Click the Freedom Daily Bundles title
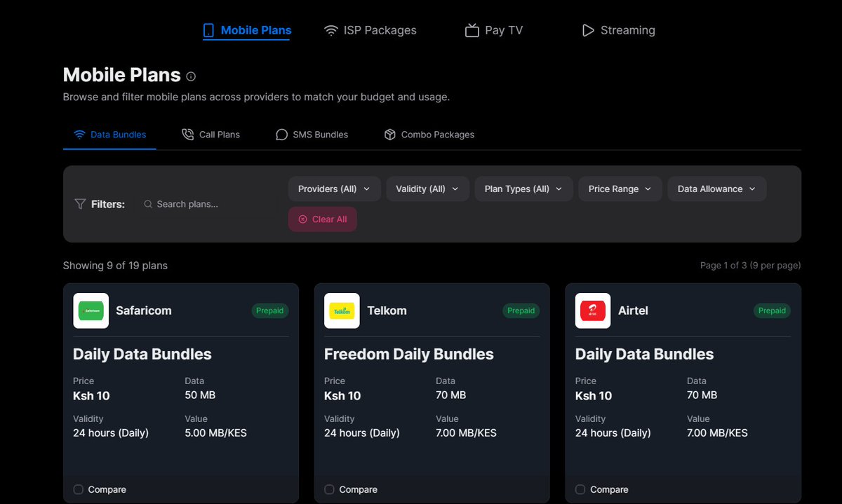842x504 pixels. pos(409,354)
